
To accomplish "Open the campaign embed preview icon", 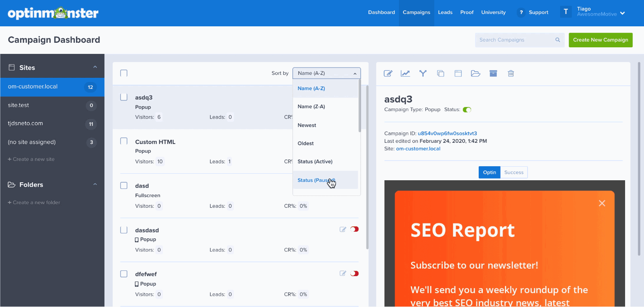I will pyautogui.click(x=458, y=73).
